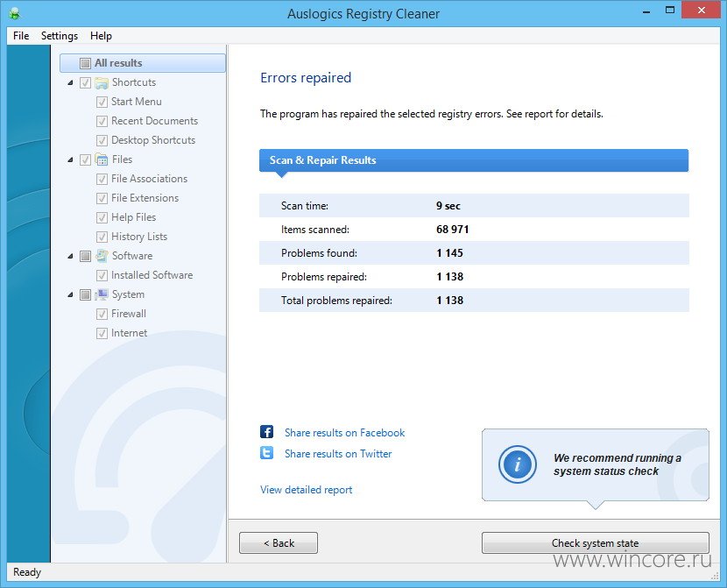Collapse the Files tree node
The image size is (727, 588).
point(70,159)
